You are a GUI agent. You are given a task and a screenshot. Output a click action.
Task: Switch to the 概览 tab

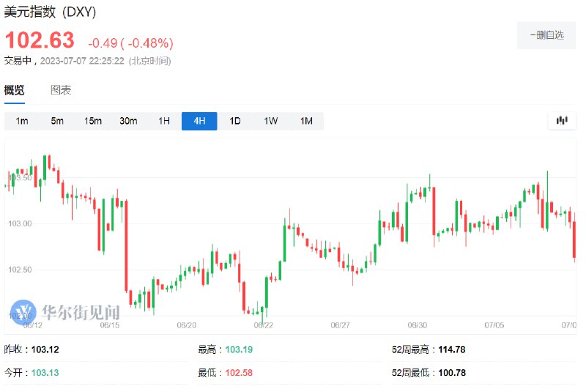click(14, 90)
